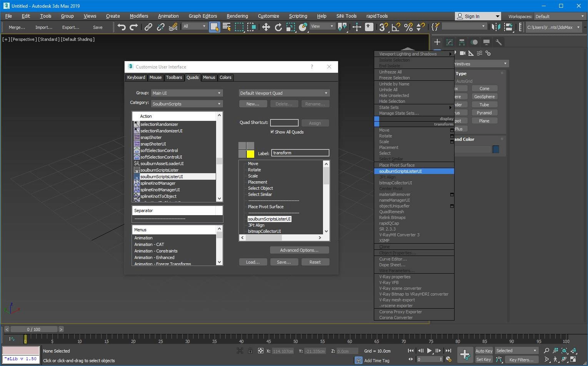This screenshot has width=588, height=366.
Task: Toggle the Percent Snap icon
Action: coord(408,27)
